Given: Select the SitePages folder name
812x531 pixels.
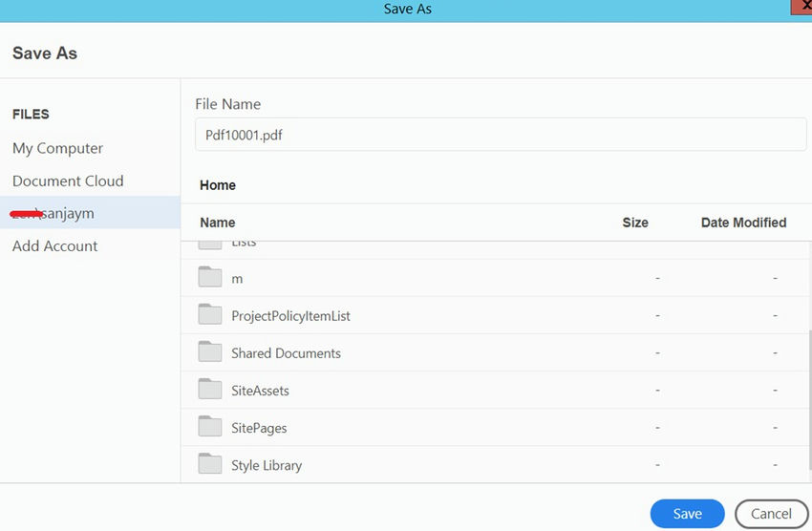Looking at the screenshot, I should tap(259, 429).
